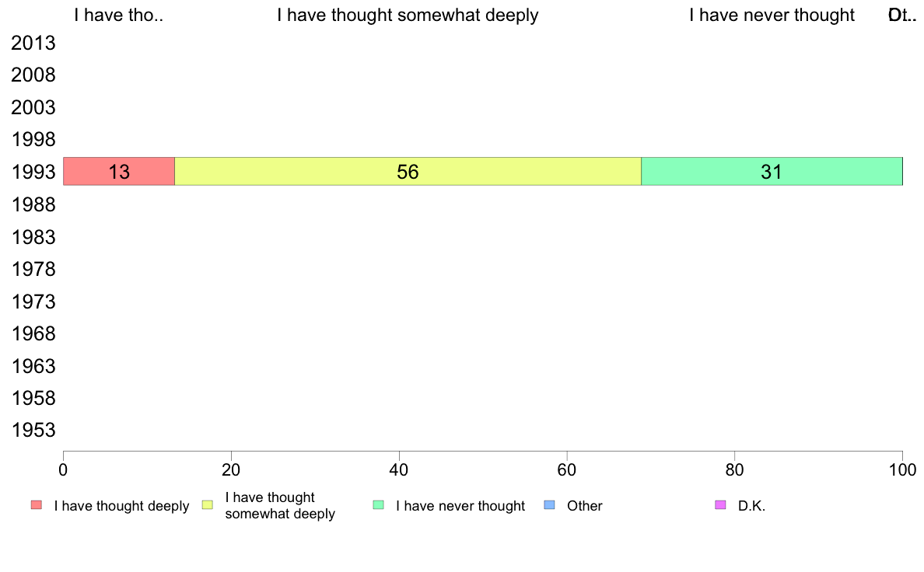Click the 'Other' legend text label
924x572 pixels.
585,506
